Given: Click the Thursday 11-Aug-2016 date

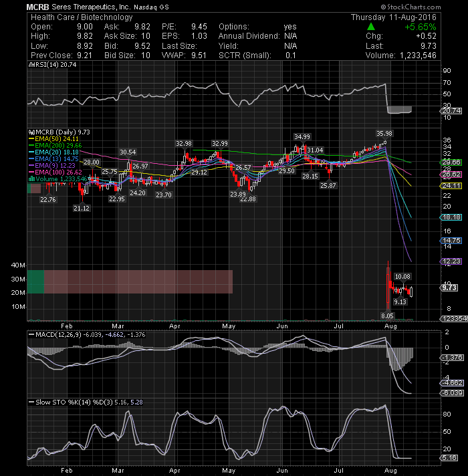Looking at the screenshot, I should tap(393, 17).
